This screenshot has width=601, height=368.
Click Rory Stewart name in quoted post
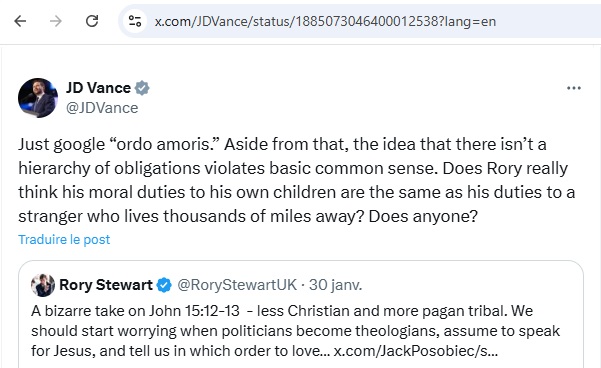pyautogui.click(x=106, y=285)
